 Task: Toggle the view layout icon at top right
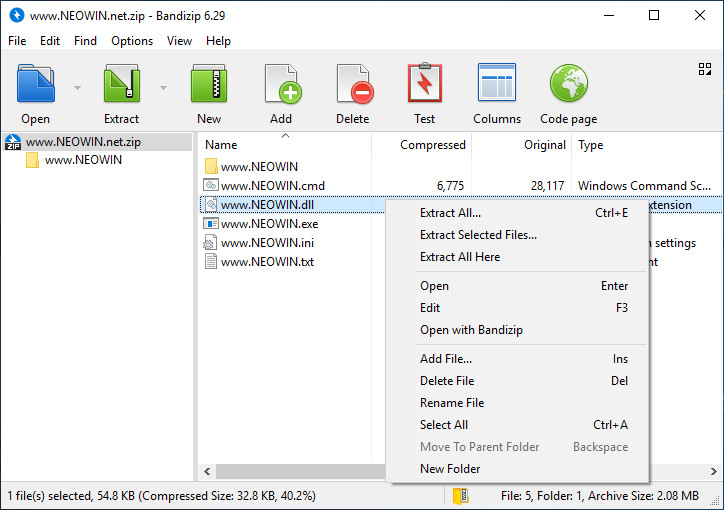[704, 69]
